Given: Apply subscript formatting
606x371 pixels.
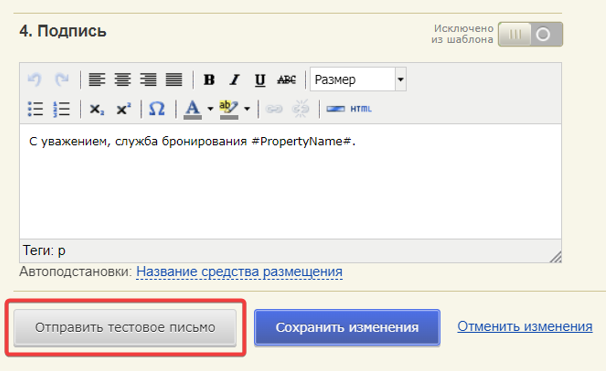Looking at the screenshot, I should [97, 109].
